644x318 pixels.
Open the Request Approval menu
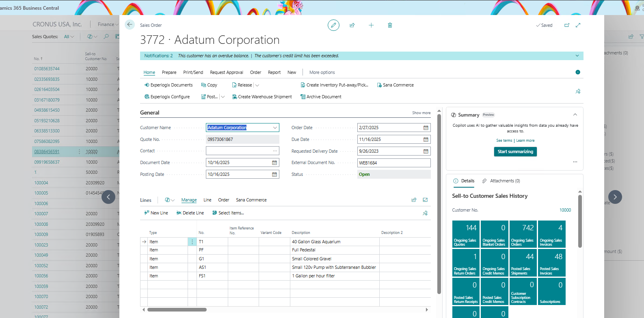pos(227,72)
